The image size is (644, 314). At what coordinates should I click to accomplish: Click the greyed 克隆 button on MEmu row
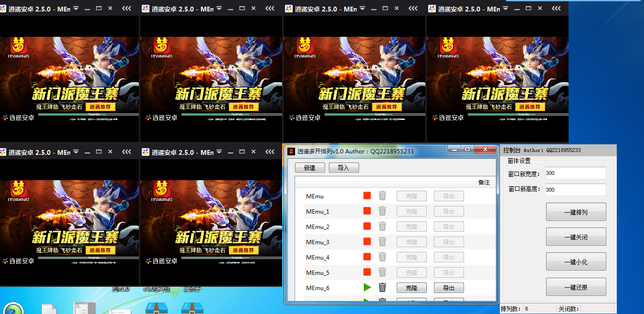pyautogui.click(x=412, y=196)
